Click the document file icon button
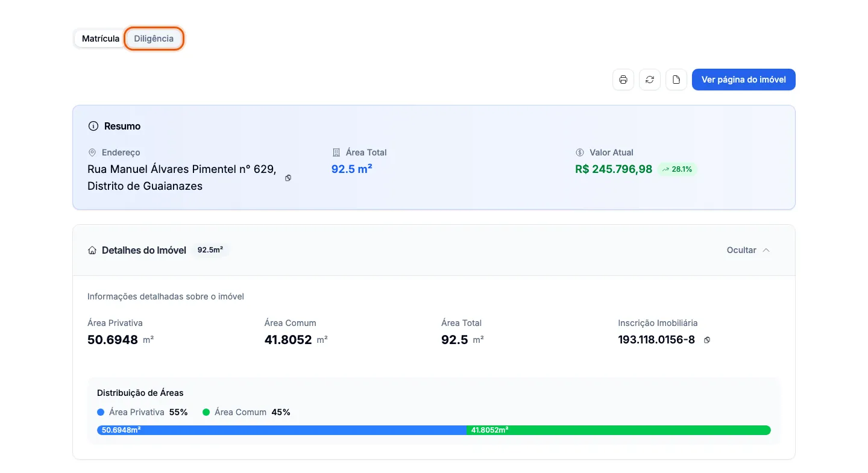Viewport: 868px width, 473px height. click(x=676, y=80)
